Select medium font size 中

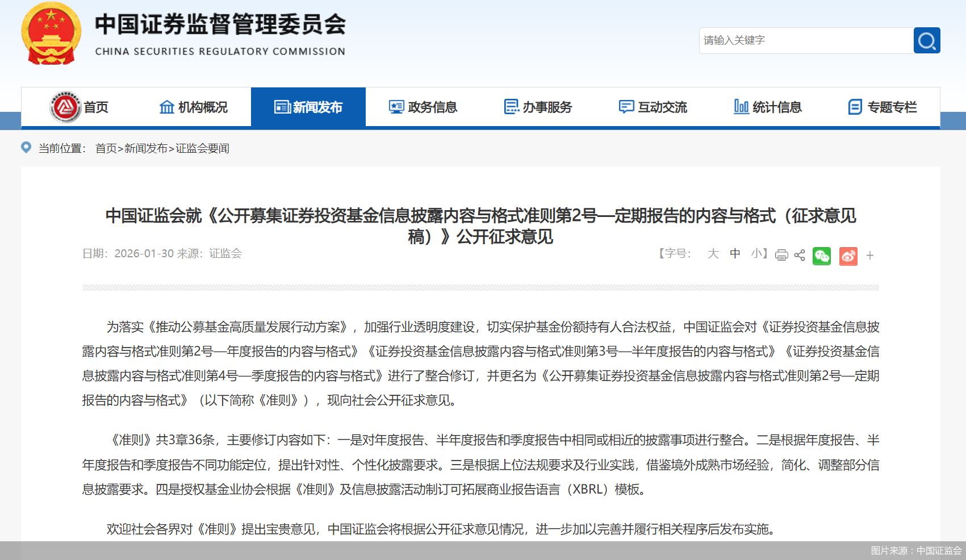[735, 254]
